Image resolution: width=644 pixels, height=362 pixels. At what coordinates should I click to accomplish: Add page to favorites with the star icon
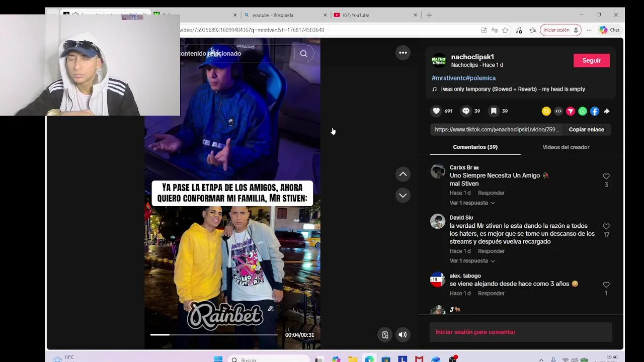(505, 30)
